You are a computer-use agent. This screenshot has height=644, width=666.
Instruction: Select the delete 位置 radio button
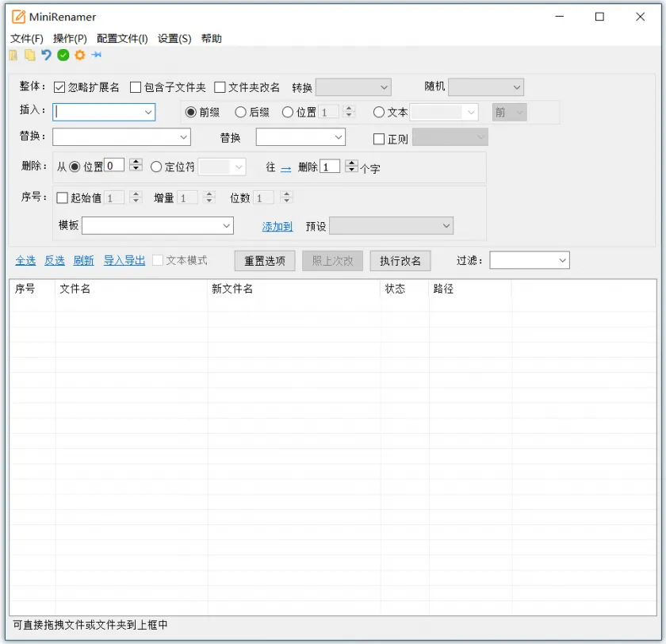tap(75, 167)
